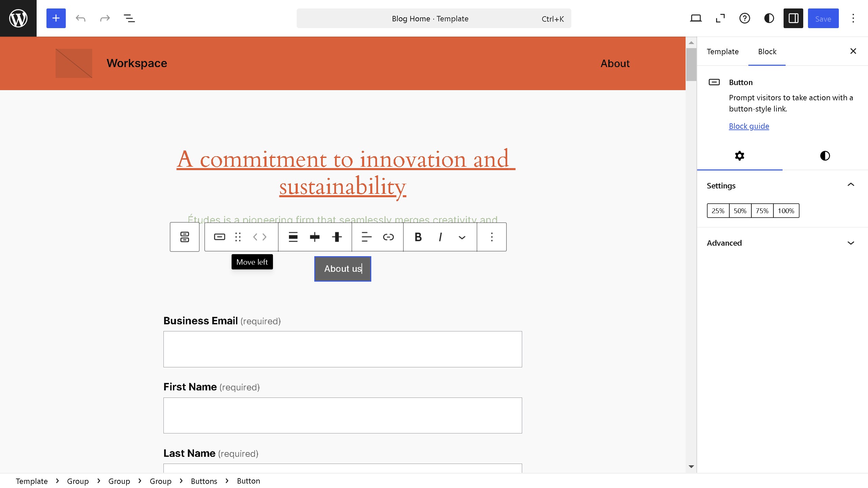Open the Styles half-circle icon in top bar

point(769,18)
